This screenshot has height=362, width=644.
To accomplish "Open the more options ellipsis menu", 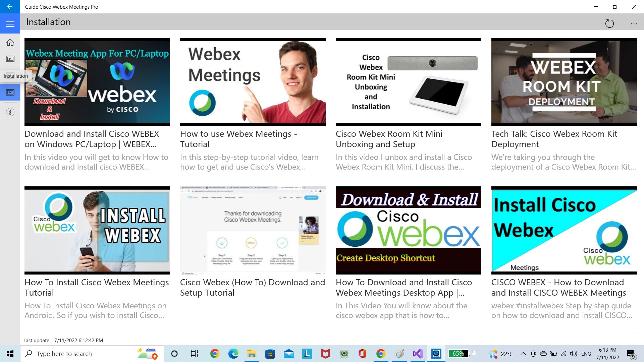I will (x=634, y=23).
